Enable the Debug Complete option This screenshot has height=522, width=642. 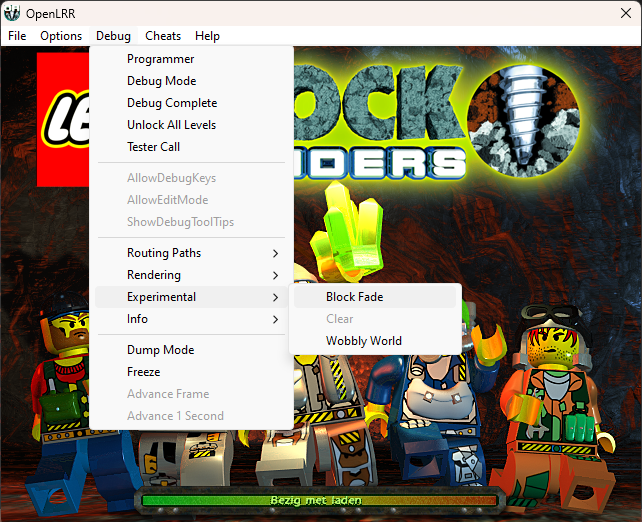(x=171, y=103)
